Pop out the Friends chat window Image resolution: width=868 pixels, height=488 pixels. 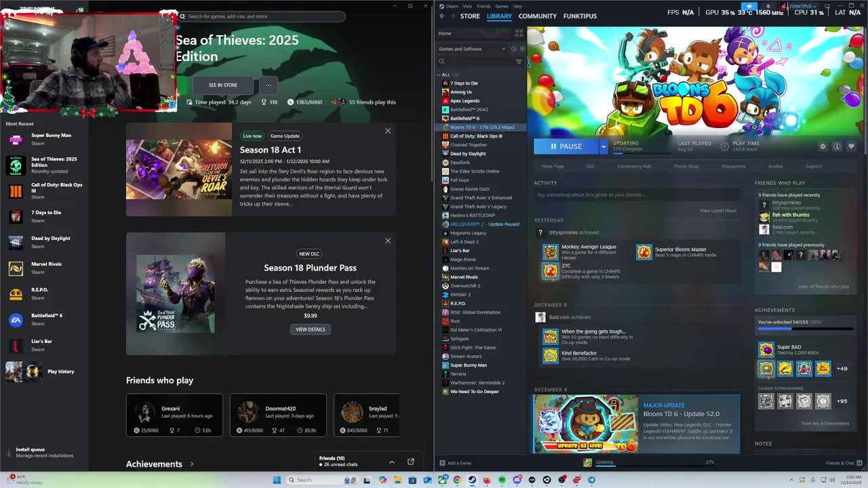(411, 462)
